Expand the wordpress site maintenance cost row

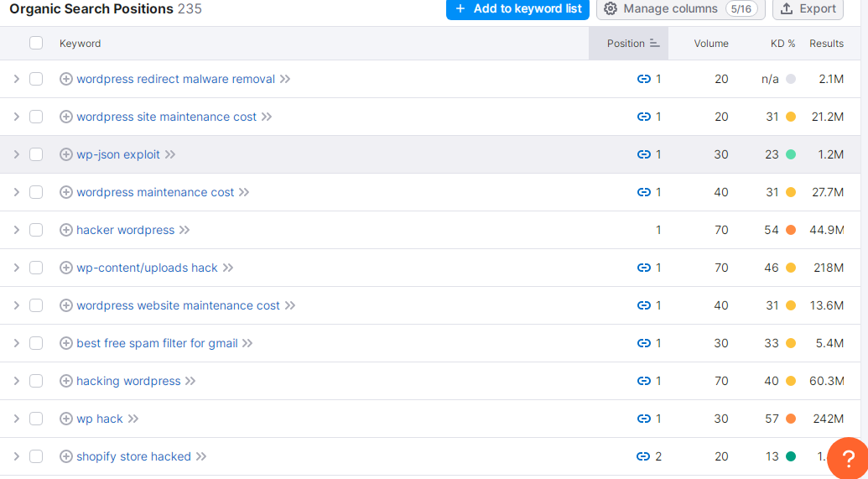tap(16, 117)
